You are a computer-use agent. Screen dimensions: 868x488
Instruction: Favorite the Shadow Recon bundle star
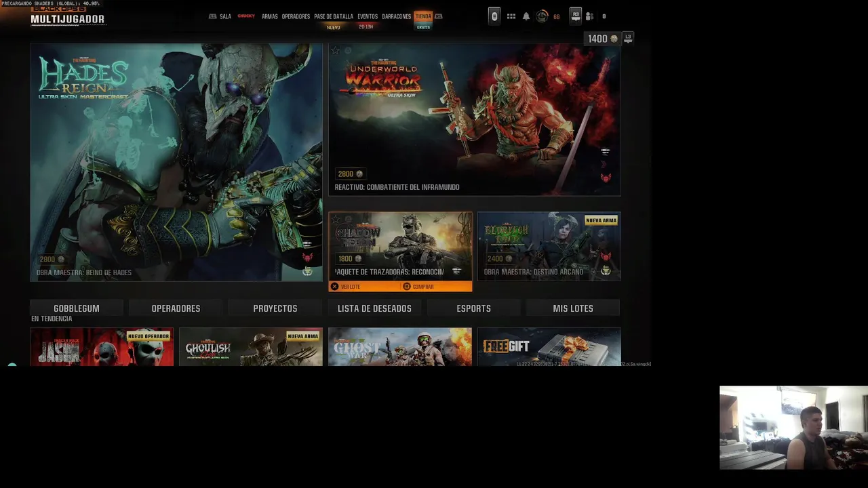tap(336, 220)
